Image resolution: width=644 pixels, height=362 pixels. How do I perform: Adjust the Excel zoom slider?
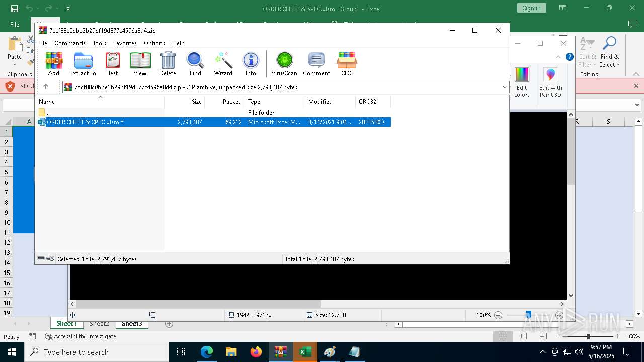(588, 336)
